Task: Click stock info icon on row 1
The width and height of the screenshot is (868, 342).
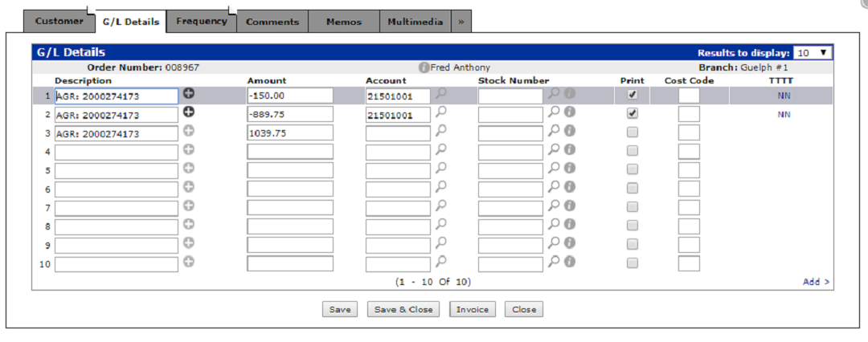Action: click(x=570, y=94)
